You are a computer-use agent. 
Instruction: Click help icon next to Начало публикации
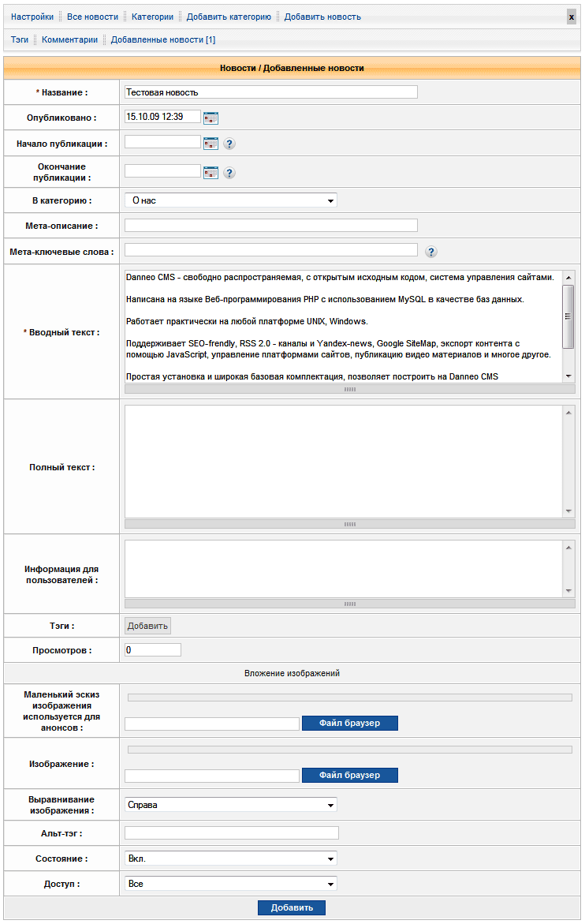[229, 144]
